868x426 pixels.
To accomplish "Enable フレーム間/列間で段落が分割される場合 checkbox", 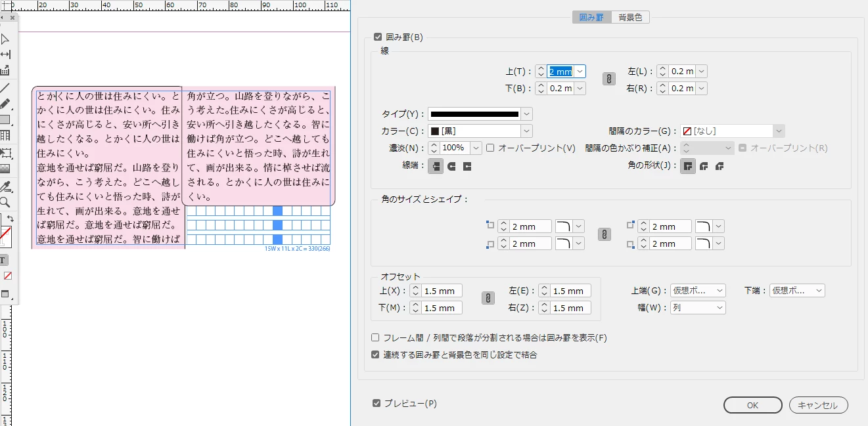I will [375, 338].
